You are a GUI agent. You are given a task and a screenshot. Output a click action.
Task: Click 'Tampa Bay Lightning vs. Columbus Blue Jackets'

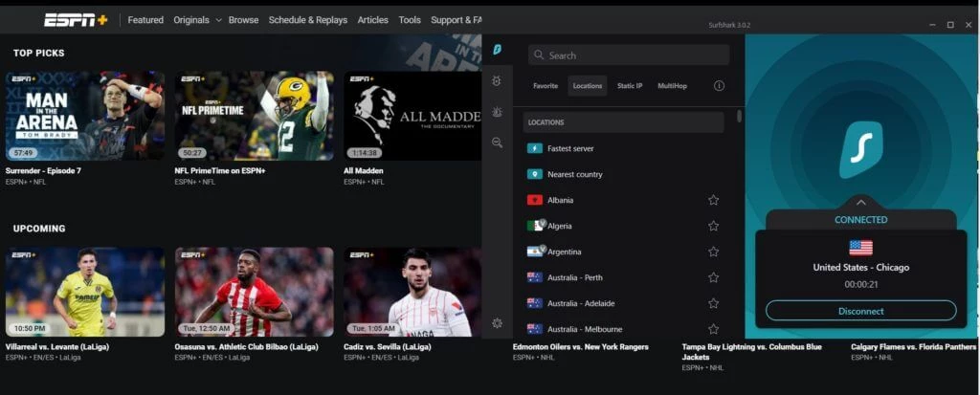click(751, 352)
